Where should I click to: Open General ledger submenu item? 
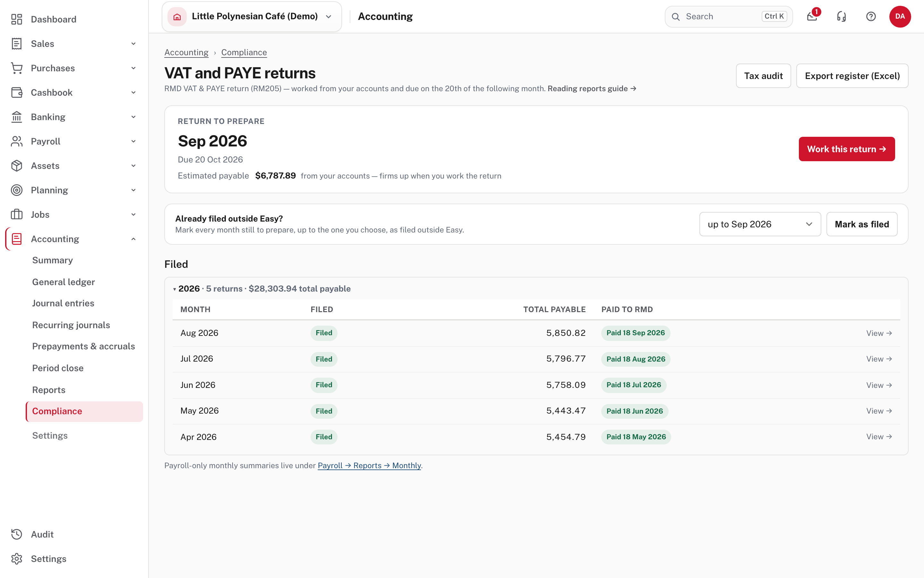point(64,282)
